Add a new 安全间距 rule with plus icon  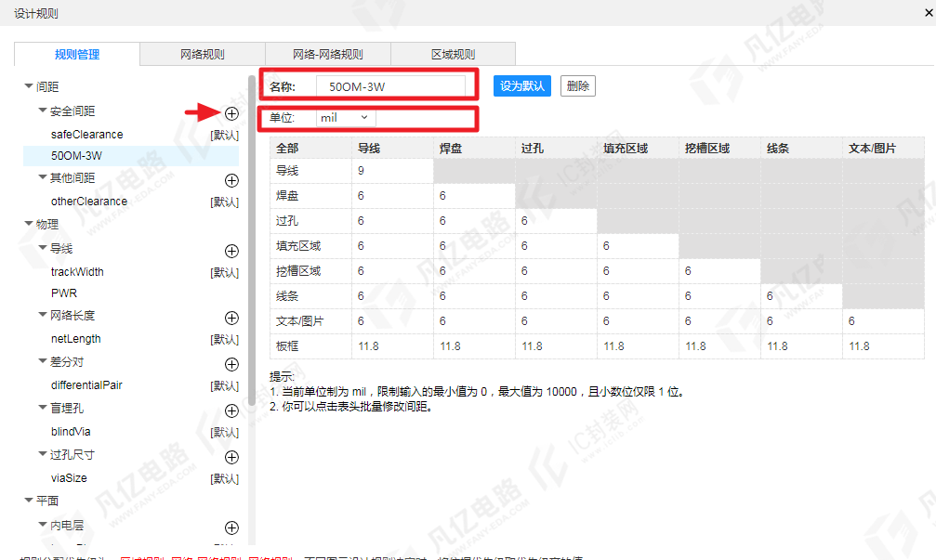click(x=231, y=113)
